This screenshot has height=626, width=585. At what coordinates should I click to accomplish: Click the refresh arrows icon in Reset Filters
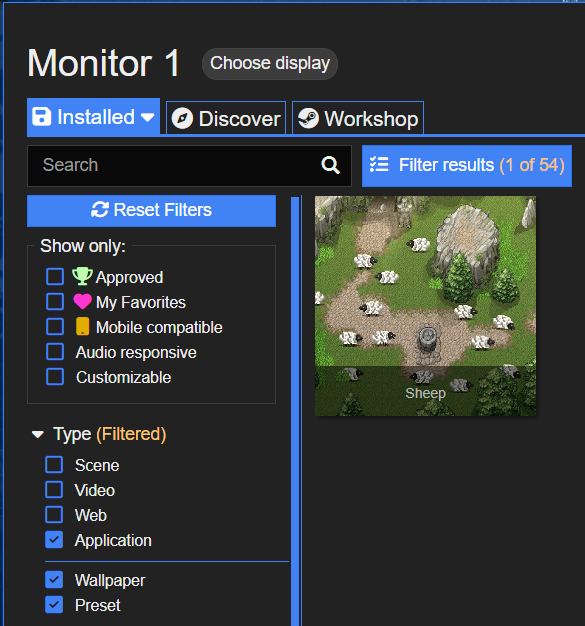coord(100,210)
